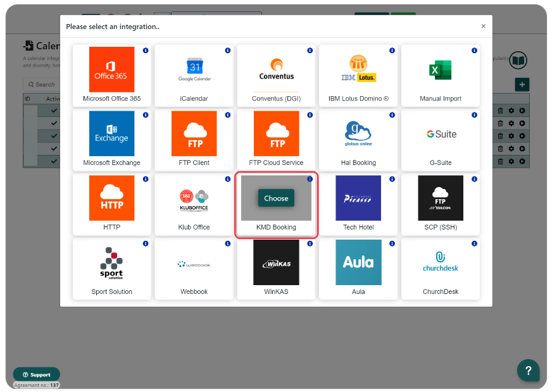557x392 pixels.
Task: View info for Klub Office
Action: click(228, 179)
